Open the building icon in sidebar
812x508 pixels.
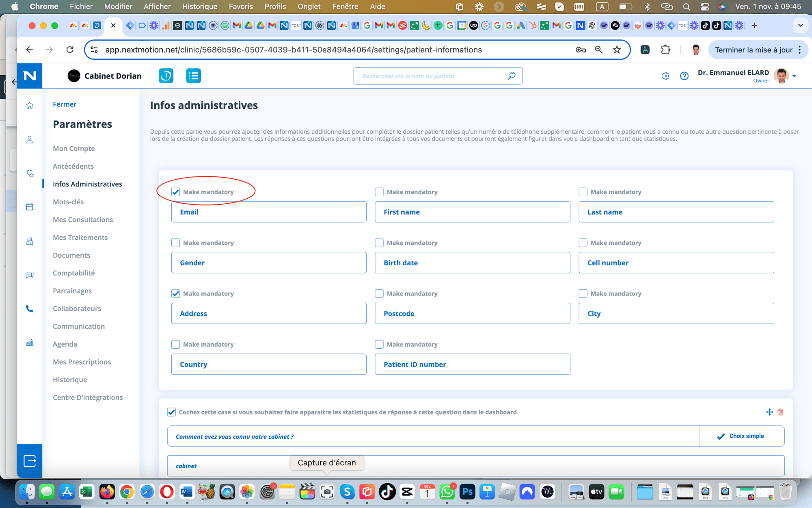30,241
